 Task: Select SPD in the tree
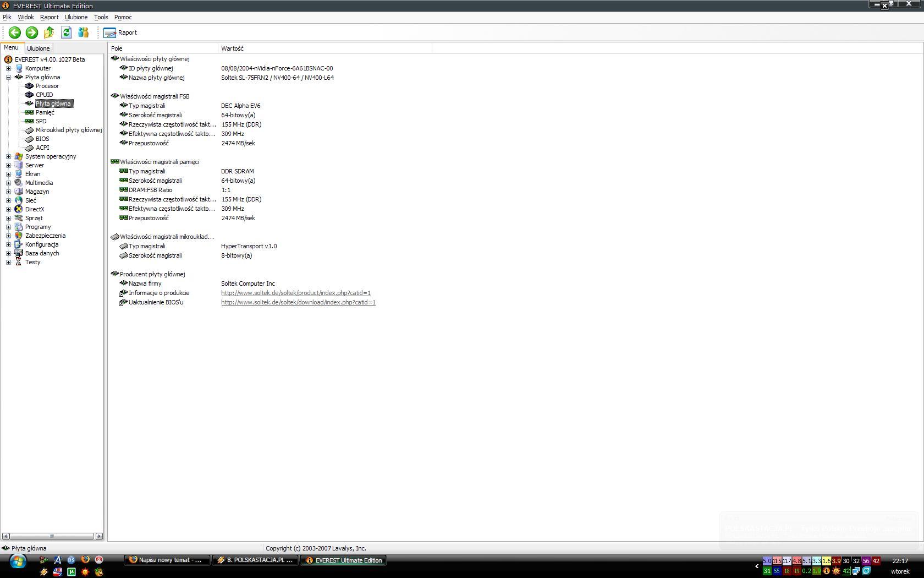click(x=41, y=121)
